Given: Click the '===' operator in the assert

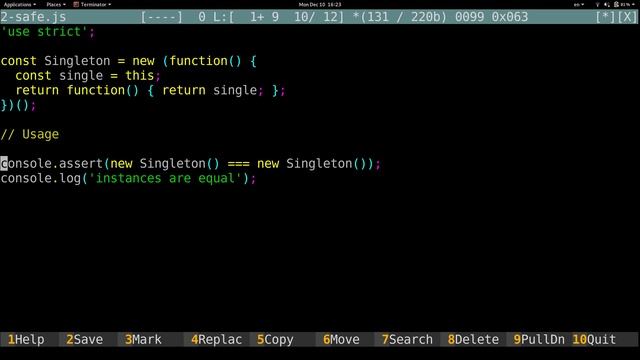Looking at the screenshot, I should [x=238, y=164].
